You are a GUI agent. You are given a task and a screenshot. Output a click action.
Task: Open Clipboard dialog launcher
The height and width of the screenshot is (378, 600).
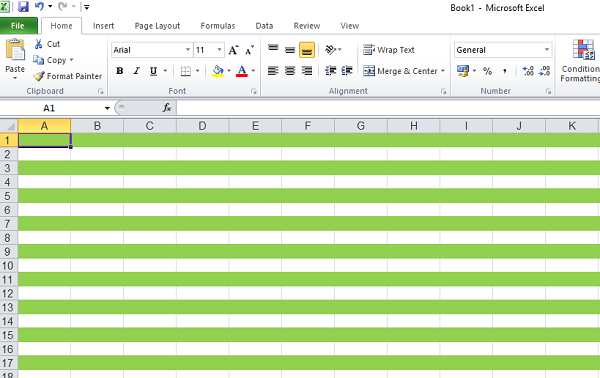101,91
